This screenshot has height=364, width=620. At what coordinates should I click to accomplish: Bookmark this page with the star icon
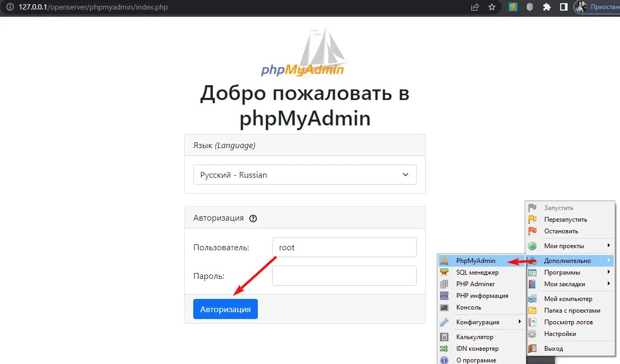click(x=492, y=7)
